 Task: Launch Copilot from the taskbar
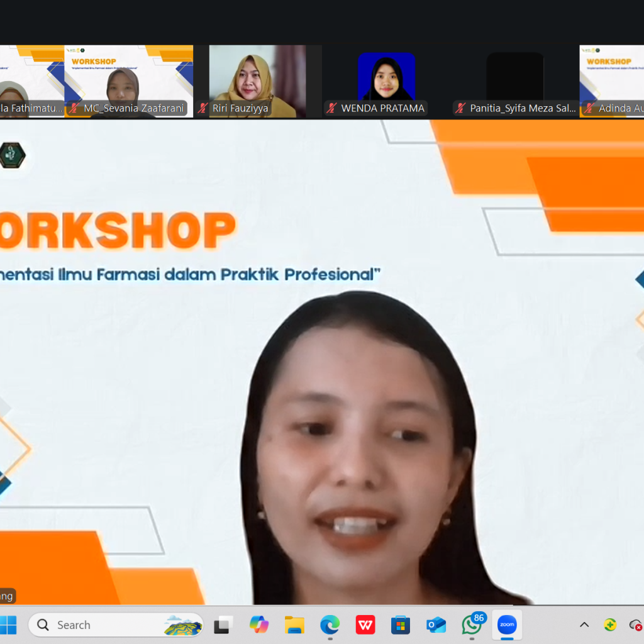pos(258,625)
